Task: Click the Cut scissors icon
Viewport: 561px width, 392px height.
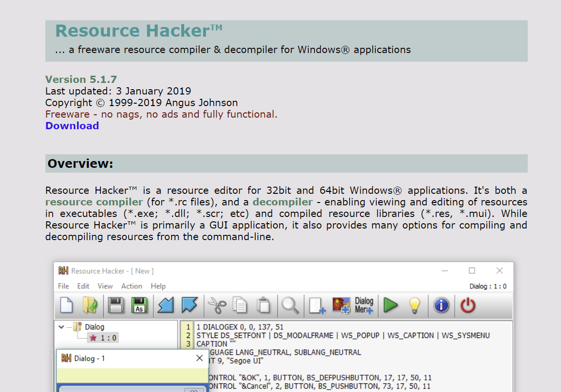Action: [x=217, y=305]
